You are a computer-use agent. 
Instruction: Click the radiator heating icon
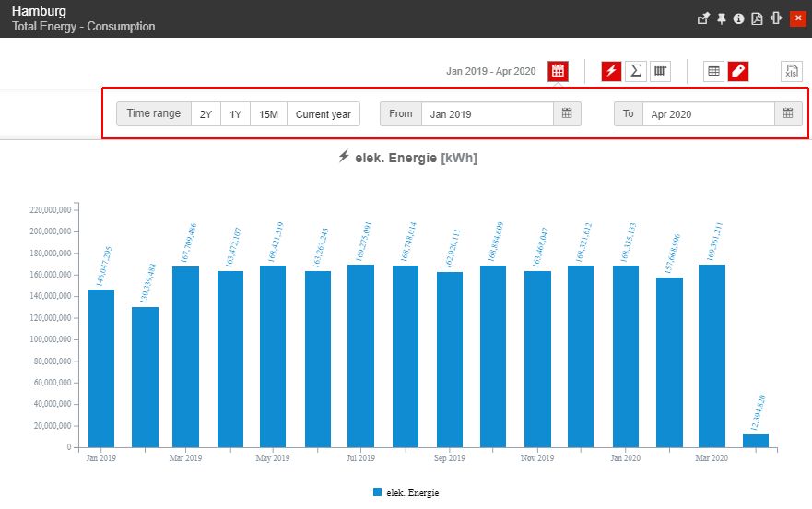pos(660,71)
